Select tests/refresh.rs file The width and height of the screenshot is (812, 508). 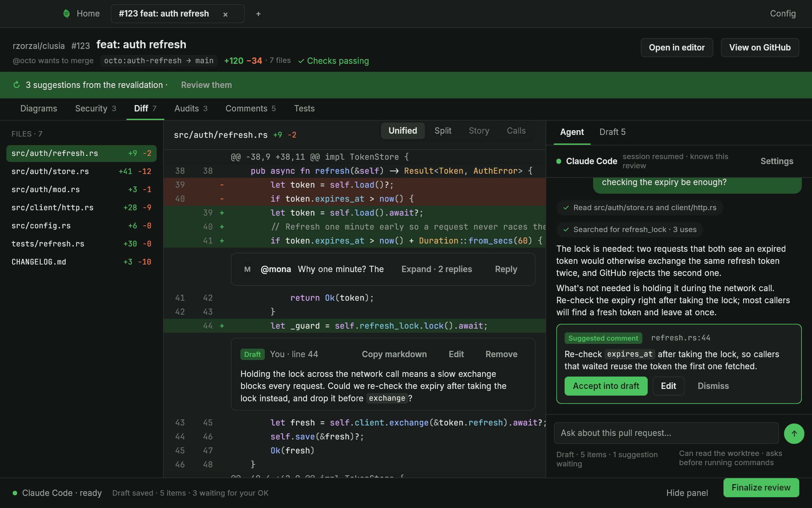point(81,244)
